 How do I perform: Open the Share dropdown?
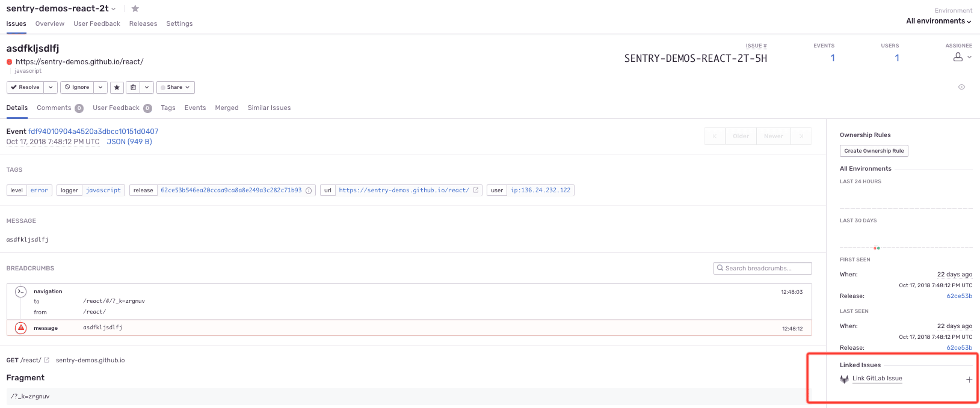(176, 87)
